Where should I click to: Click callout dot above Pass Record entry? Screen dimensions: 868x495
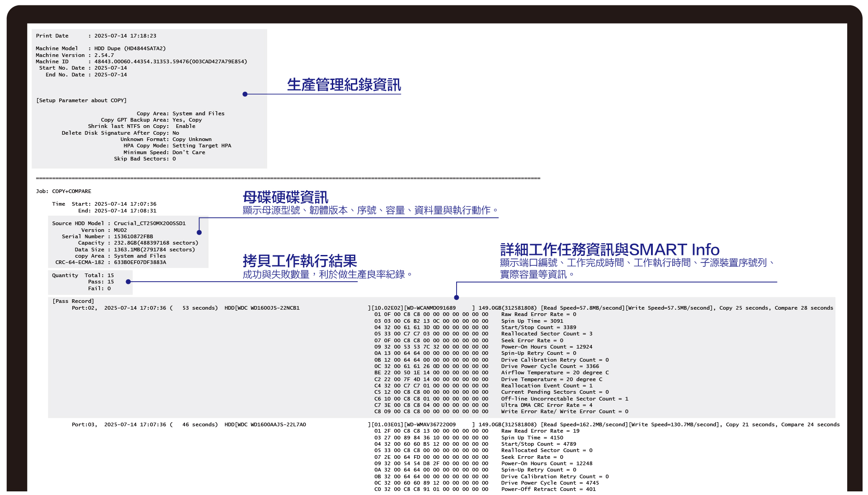coord(457,297)
